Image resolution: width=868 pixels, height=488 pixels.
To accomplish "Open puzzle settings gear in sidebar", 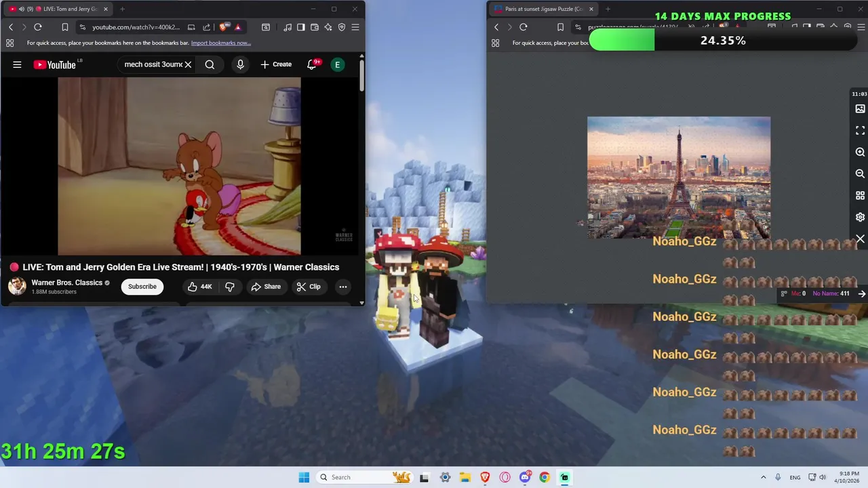I will 860,217.
